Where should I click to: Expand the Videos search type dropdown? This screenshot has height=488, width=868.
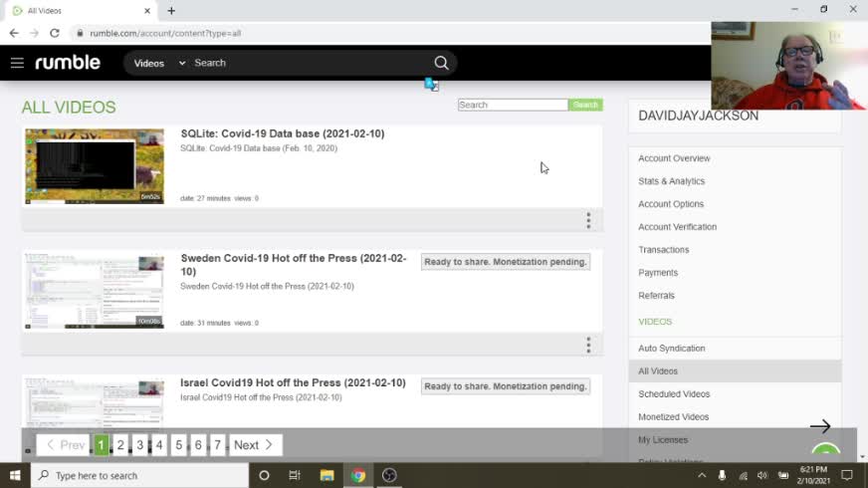click(158, 63)
